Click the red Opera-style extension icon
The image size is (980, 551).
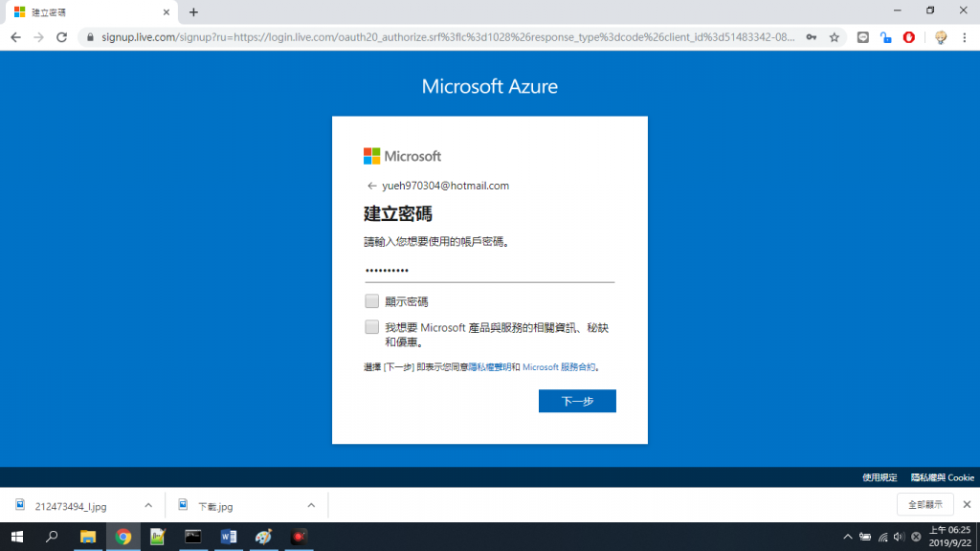pos(909,37)
